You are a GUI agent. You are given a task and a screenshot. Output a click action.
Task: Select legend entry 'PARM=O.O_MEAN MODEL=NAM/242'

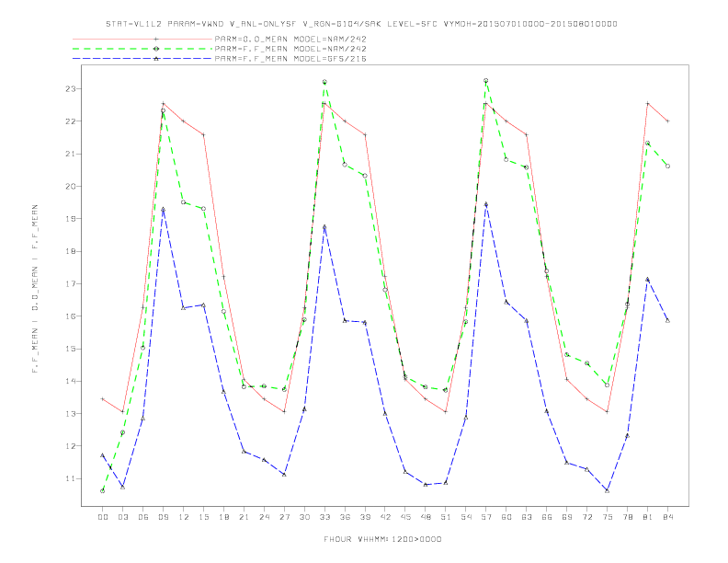(x=290, y=39)
